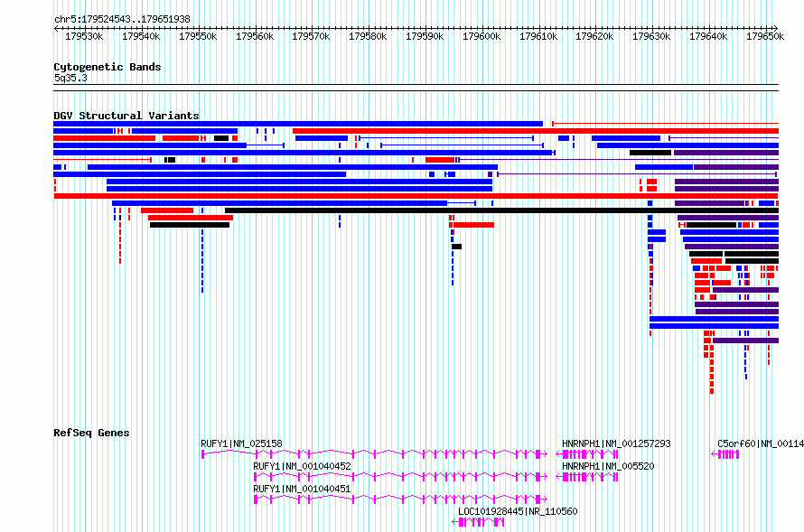Click the 179580k ruler label
Viewport: 804px width, 532px height.
(369, 36)
